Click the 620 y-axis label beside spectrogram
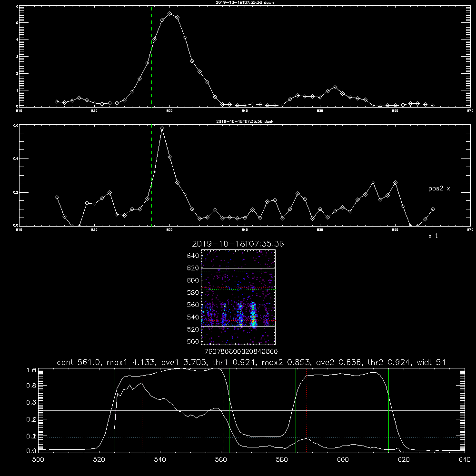This screenshot has width=476, height=476. point(193,268)
